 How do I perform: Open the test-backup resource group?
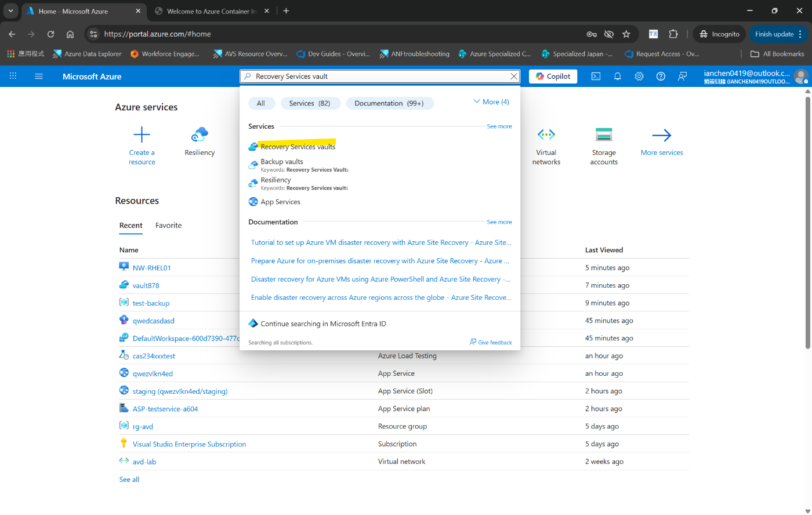point(151,303)
